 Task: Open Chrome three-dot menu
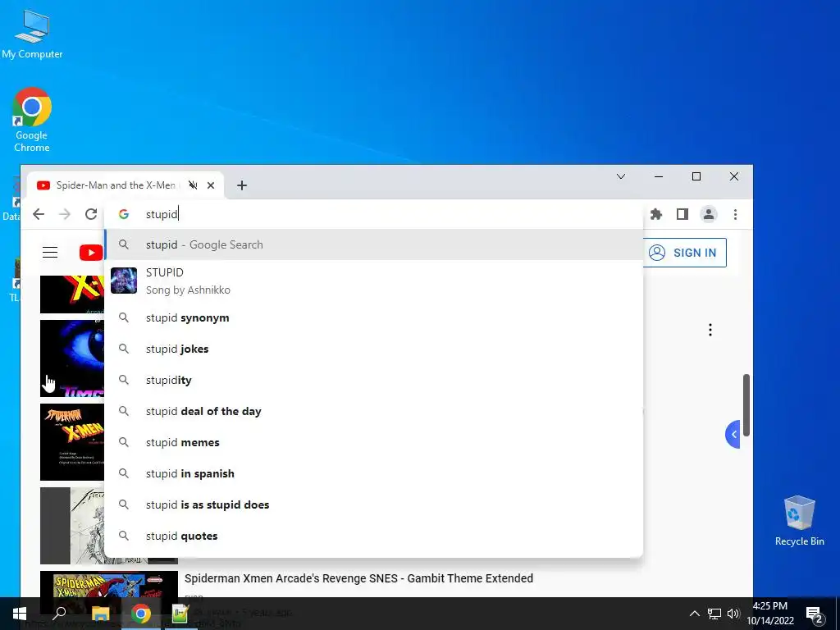click(735, 214)
